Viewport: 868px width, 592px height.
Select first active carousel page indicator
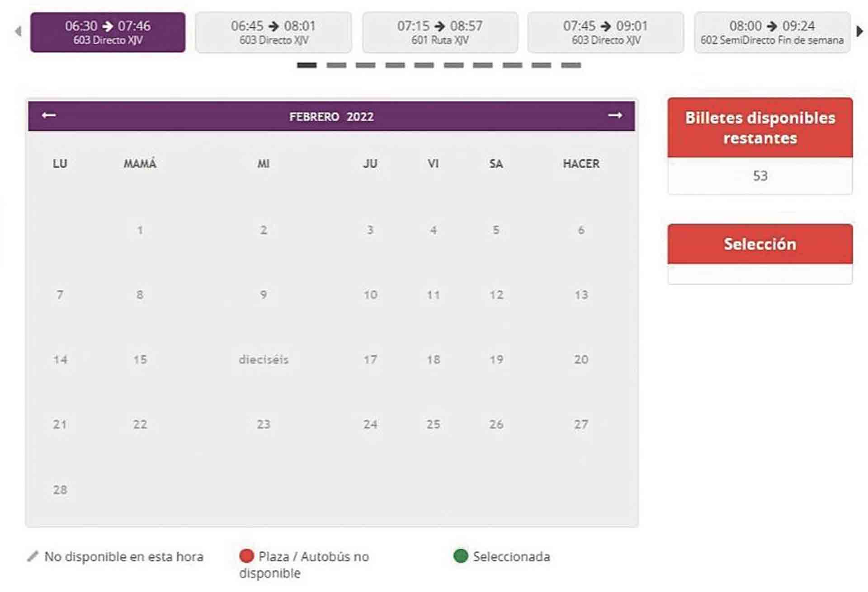(307, 66)
